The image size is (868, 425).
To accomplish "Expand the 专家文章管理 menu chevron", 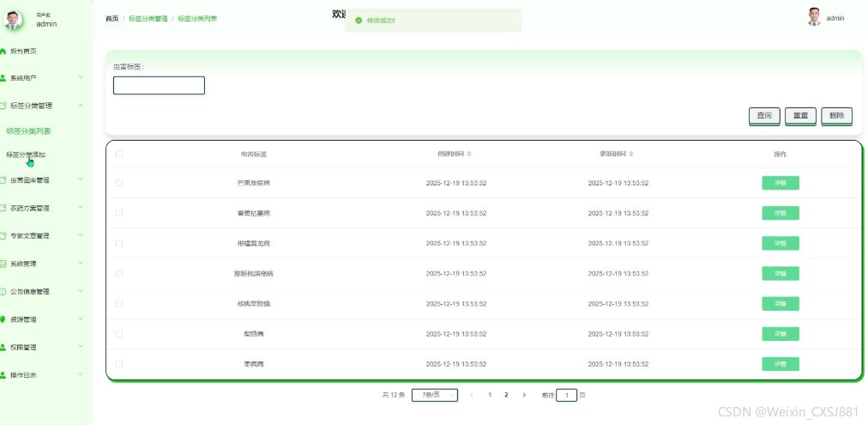I will click(x=81, y=235).
